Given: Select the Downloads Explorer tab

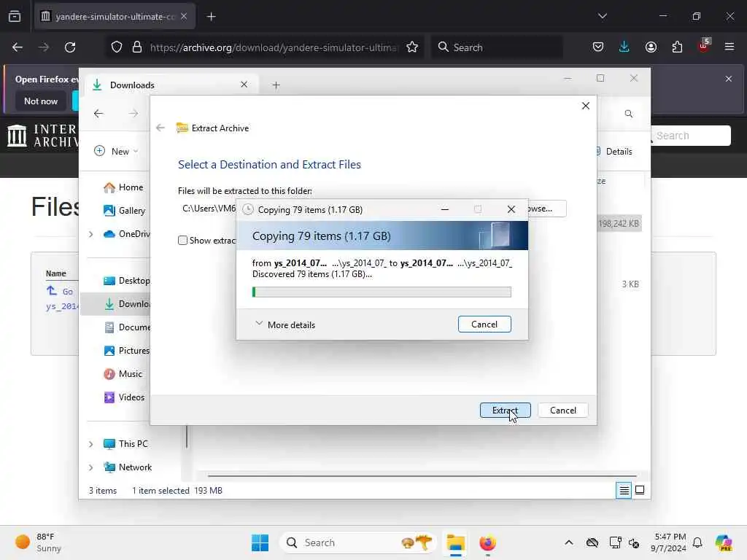Looking at the screenshot, I should [171, 85].
